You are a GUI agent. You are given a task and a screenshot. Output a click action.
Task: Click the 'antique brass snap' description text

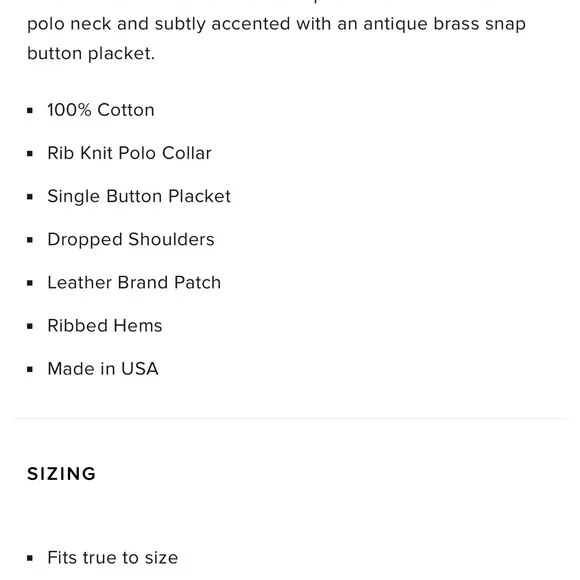444,24
